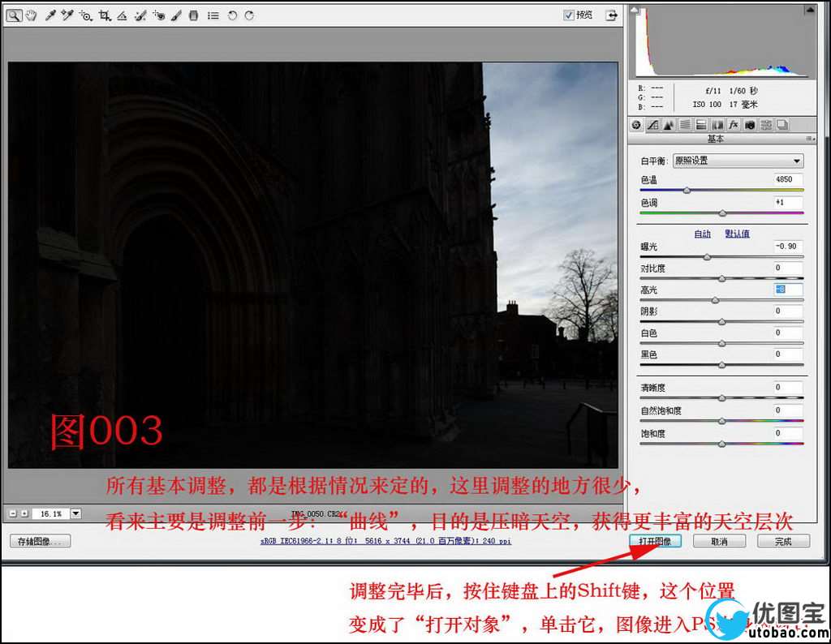Switch to the Camera Calibration tab
Image resolution: width=831 pixels, height=644 pixels.
click(x=750, y=125)
